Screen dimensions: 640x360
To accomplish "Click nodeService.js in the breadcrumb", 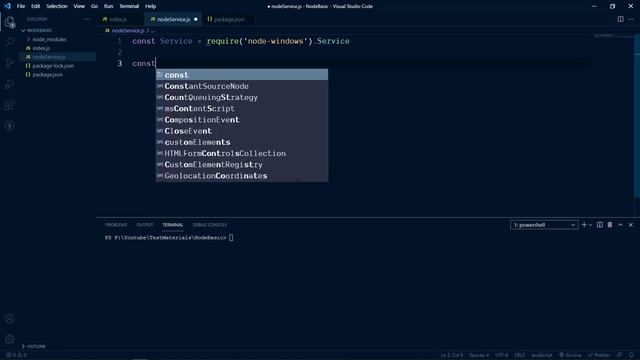I will click(x=128, y=31).
